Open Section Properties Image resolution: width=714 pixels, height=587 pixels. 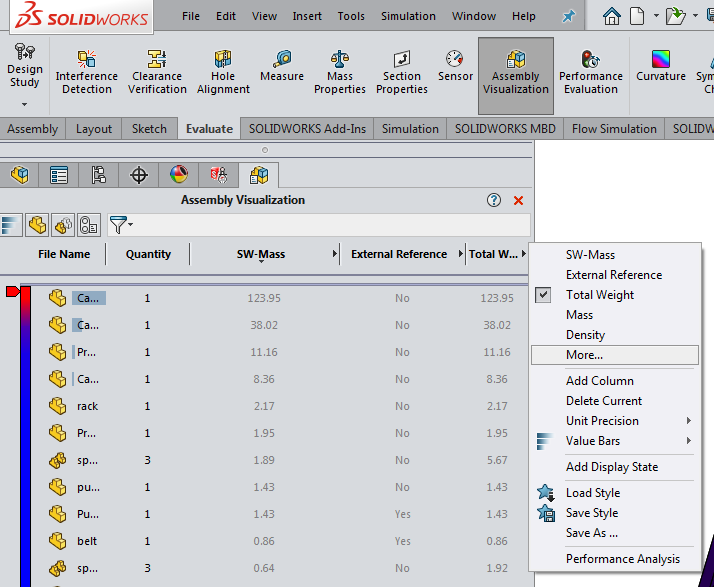[x=402, y=72]
